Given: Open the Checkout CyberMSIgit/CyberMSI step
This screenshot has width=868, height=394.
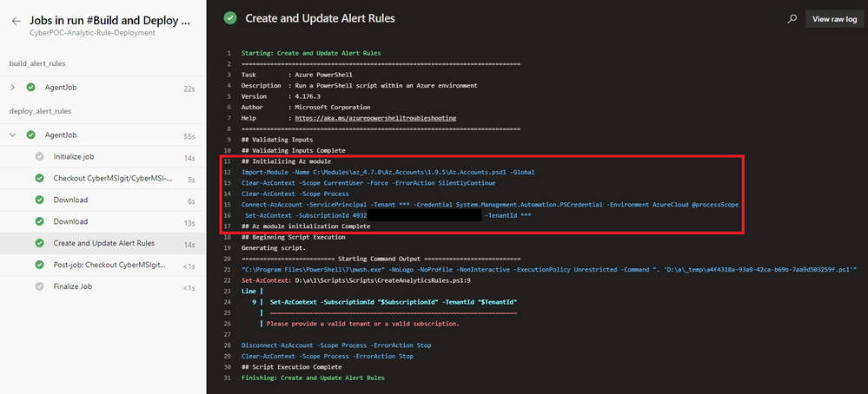Looking at the screenshot, I should pyautogui.click(x=103, y=179).
